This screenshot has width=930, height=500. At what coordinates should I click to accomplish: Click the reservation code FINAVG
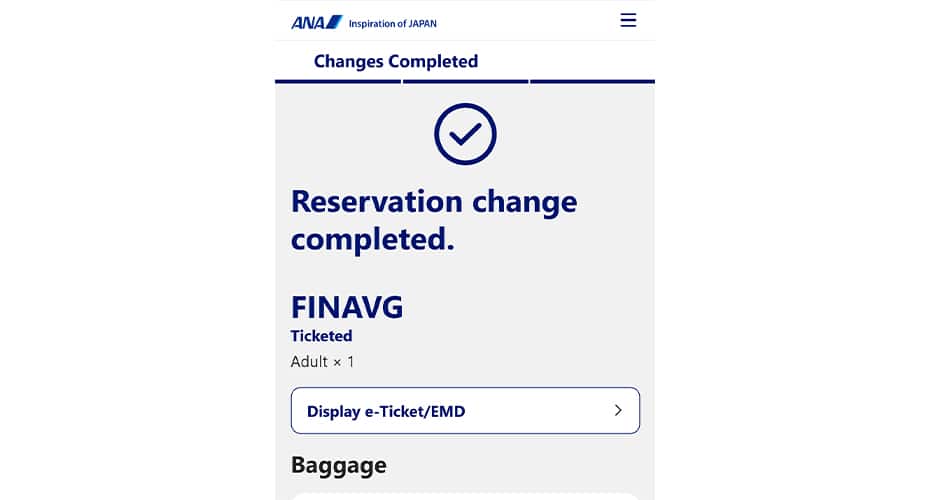point(346,306)
